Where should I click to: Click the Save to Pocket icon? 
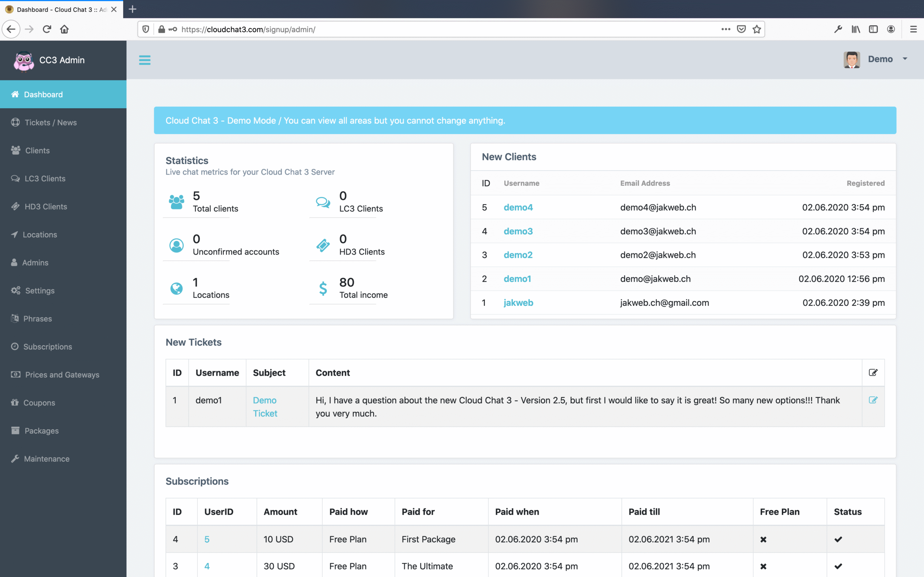tap(741, 29)
